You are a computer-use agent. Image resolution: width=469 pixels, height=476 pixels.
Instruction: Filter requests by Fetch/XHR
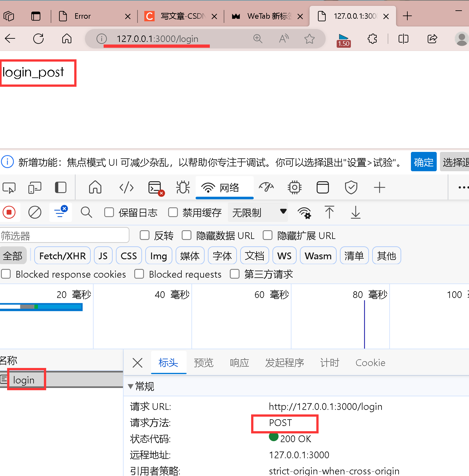pyautogui.click(x=63, y=256)
